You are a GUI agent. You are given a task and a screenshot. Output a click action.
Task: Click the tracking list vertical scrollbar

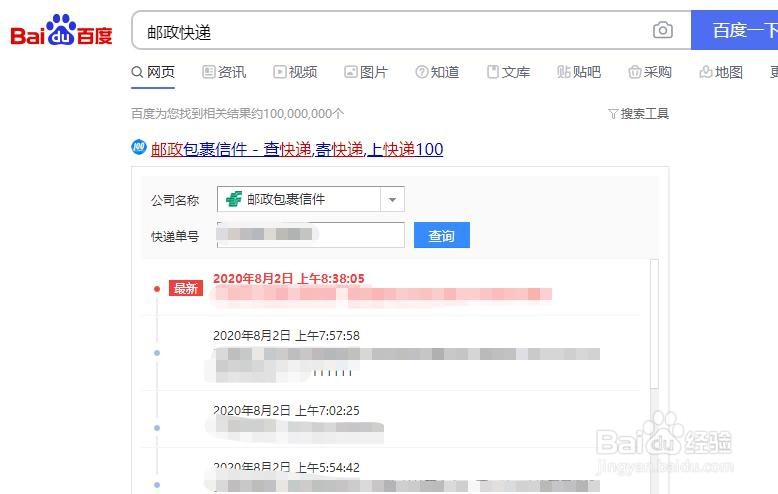tap(654, 325)
